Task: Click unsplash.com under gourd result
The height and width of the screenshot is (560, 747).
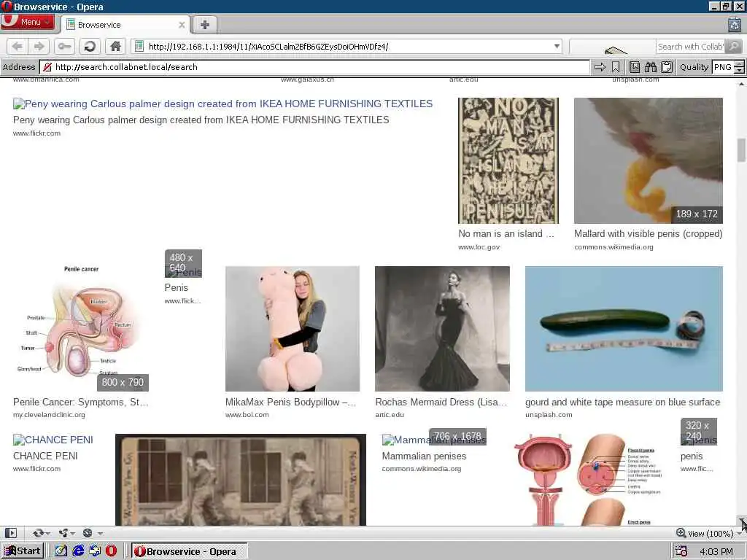Action: click(x=549, y=415)
